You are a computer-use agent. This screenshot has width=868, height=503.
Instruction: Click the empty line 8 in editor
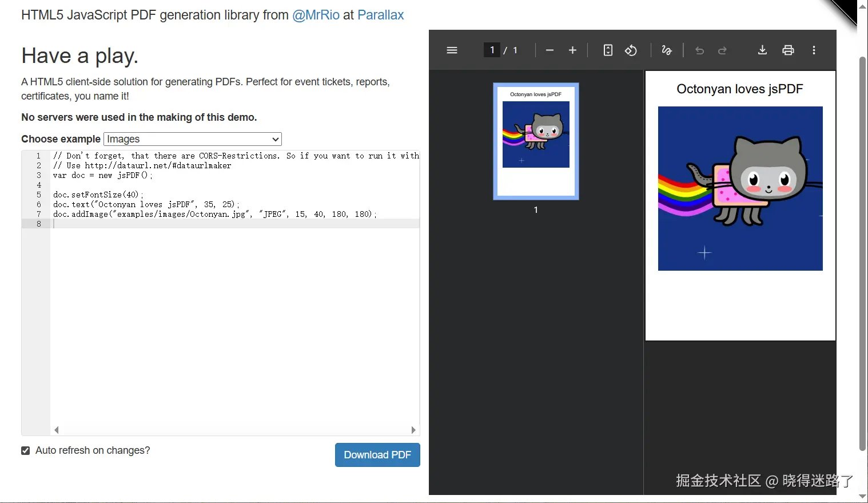point(234,224)
